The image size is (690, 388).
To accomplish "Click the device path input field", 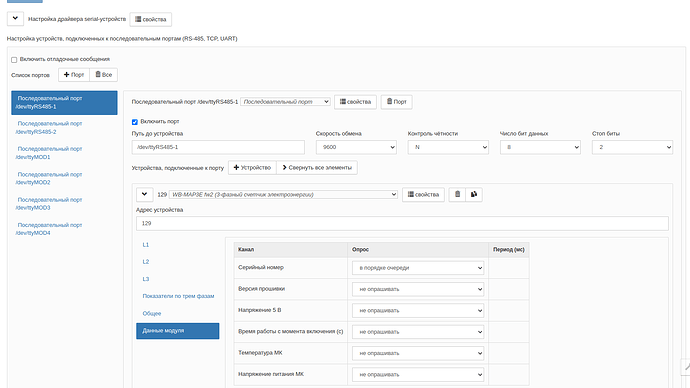I will click(x=218, y=147).
